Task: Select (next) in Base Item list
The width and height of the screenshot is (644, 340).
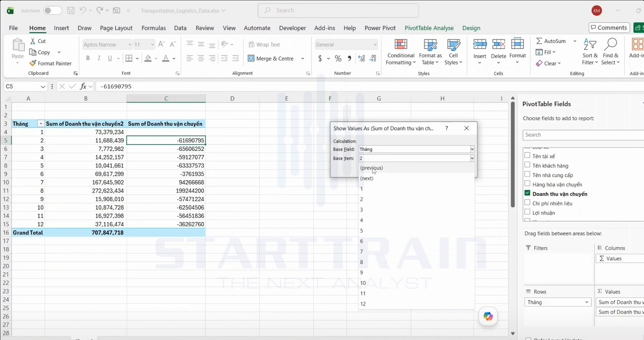Action: point(416,178)
